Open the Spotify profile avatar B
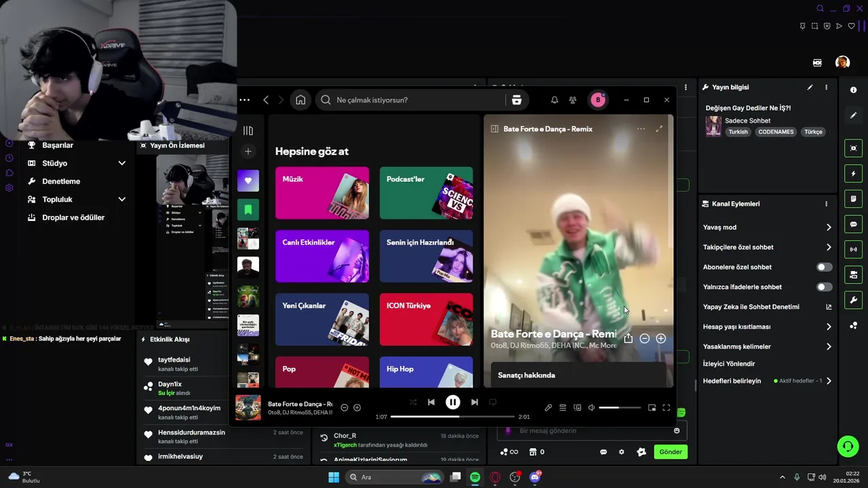The width and height of the screenshot is (868, 488). click(597, 100)
